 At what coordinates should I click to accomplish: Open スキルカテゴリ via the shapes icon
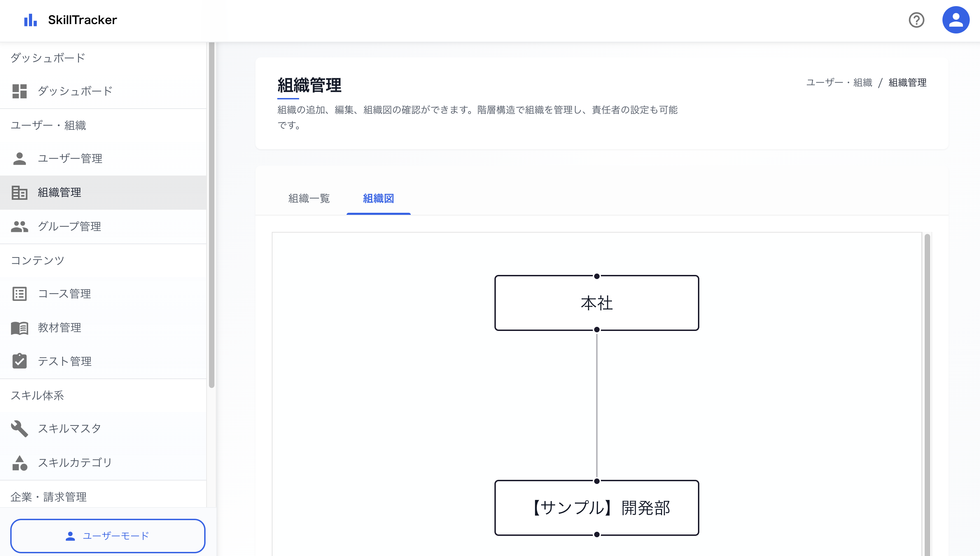[x=19, y=462]
